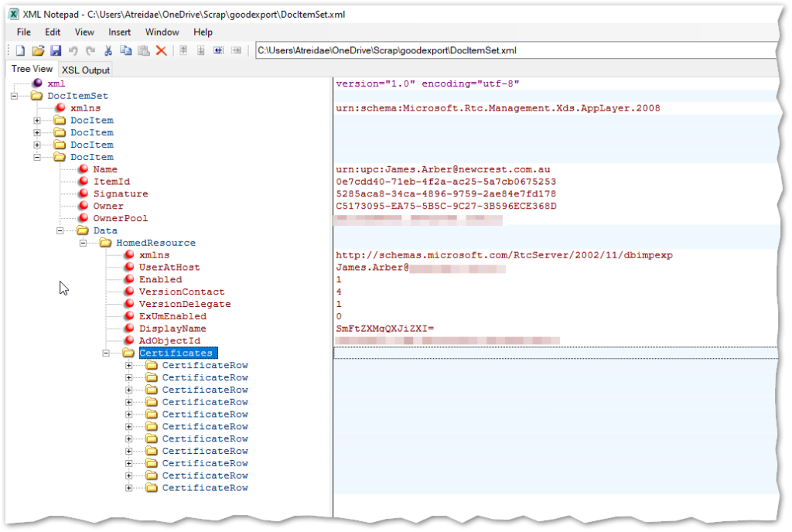Image resolution: width=792 pixels, height=532 pixels.
Task: Select the ExUmEnabled attribute node
Action: (172, 316)
